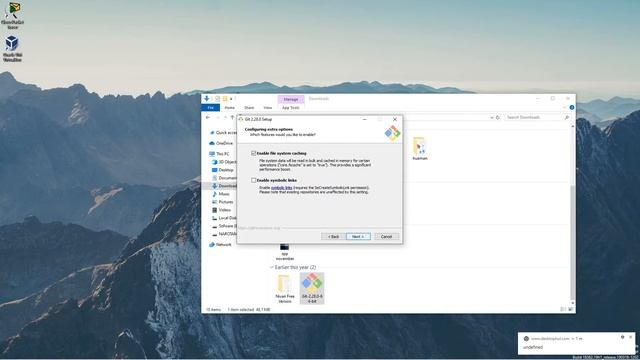Minimize the Git Setup dialog
This screenshot has height=360, width=640.
click(364, 119)
